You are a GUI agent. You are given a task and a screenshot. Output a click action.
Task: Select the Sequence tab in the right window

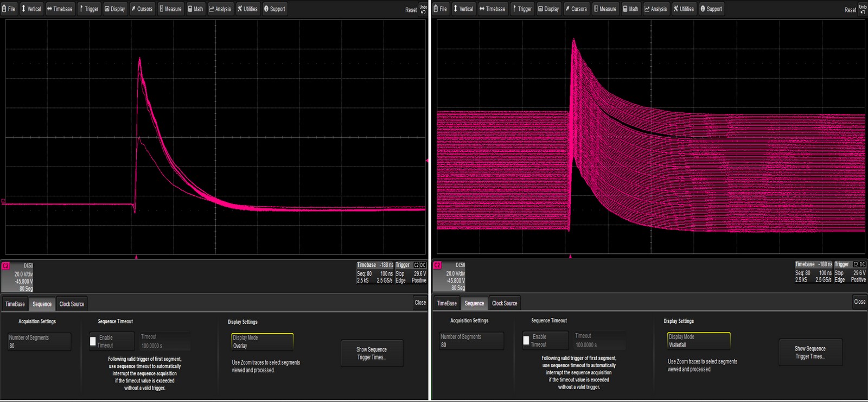pyautogui.click(x=474, y=303)
